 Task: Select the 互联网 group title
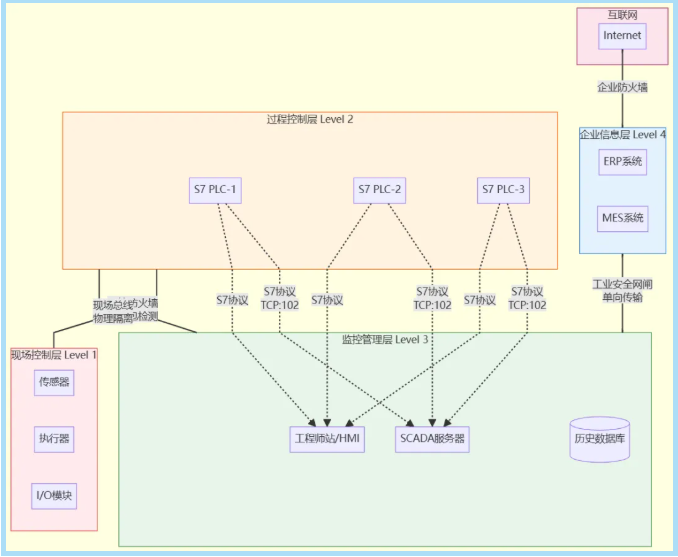(x=622, y=15)
